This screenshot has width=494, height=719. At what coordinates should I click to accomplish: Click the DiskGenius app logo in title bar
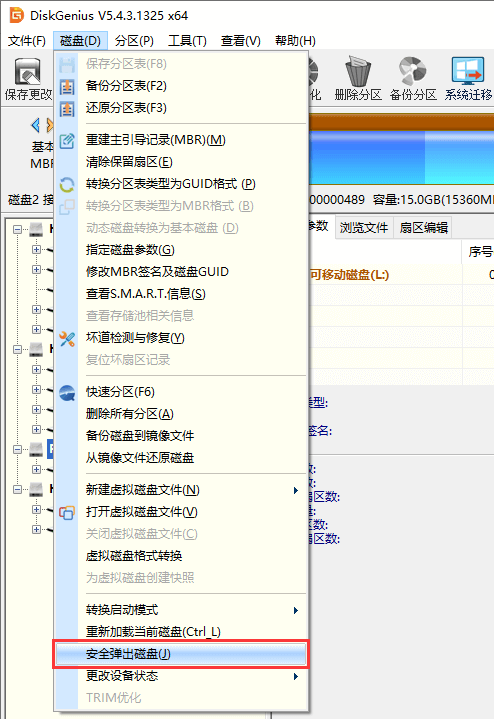tap(17, 15)
